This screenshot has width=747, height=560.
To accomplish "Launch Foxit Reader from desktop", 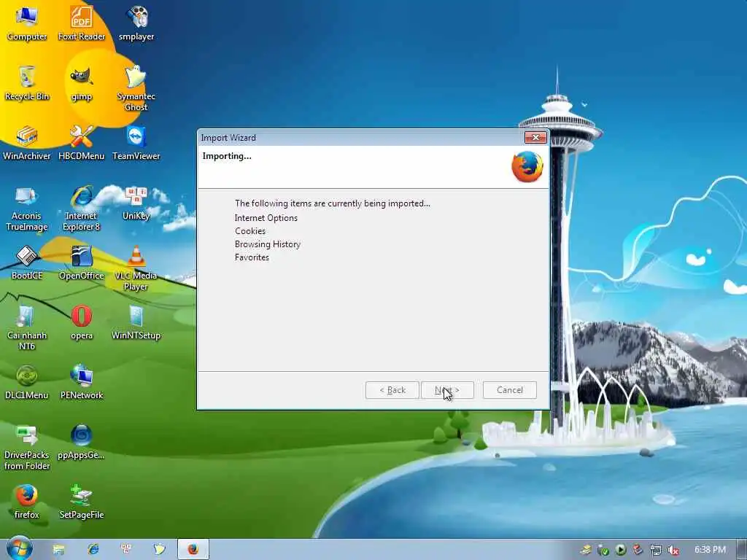I will pyautogui.click(x=82, y=23).
